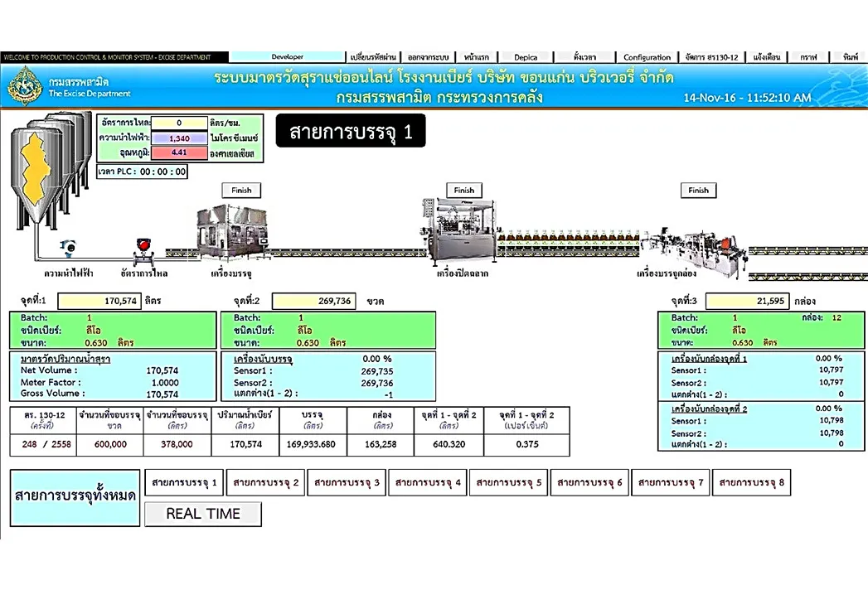Select the conductivity sensor icon
This screenshot has width=868, height=590.
point(69,248)
